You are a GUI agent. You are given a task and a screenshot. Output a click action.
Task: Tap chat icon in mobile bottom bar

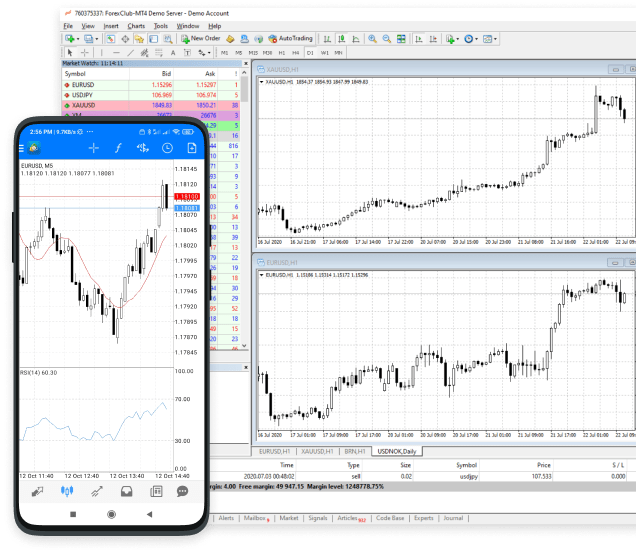pos(182,491)
